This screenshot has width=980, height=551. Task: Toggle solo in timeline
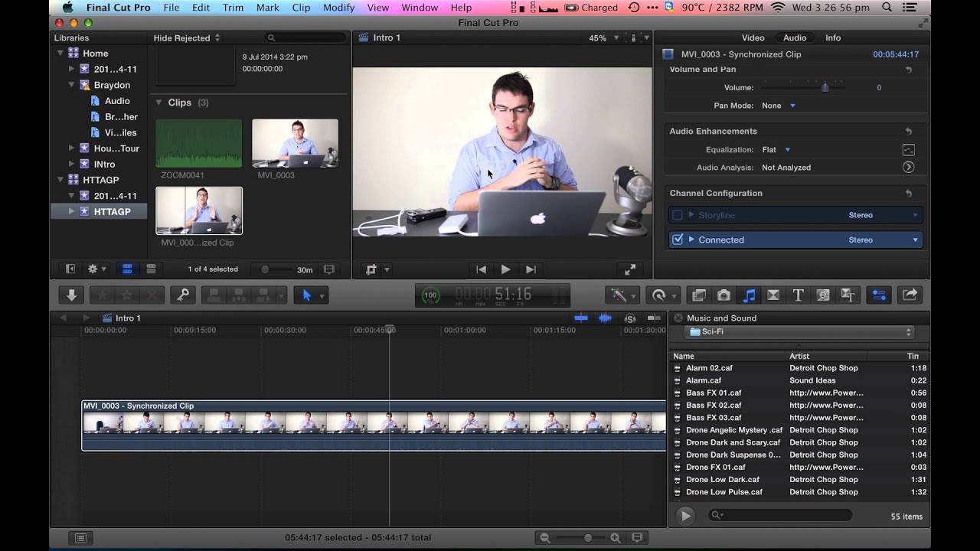[x=630, y=318]
